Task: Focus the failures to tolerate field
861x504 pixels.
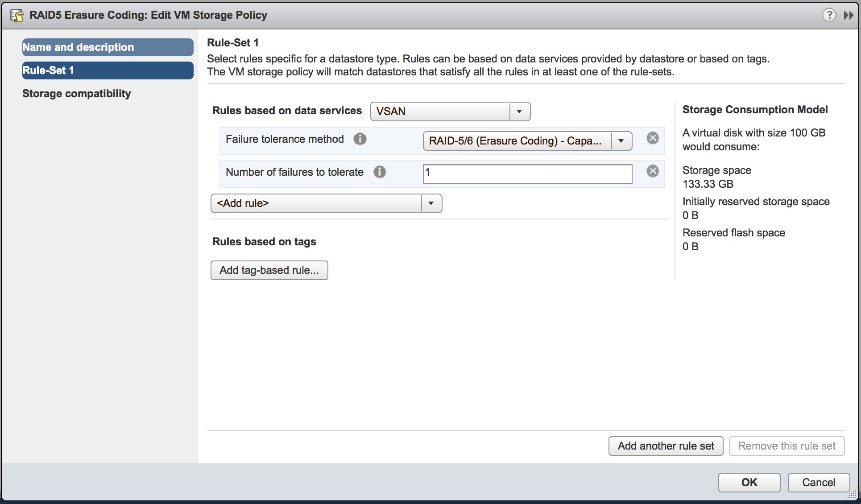Action: coord(527,174)
